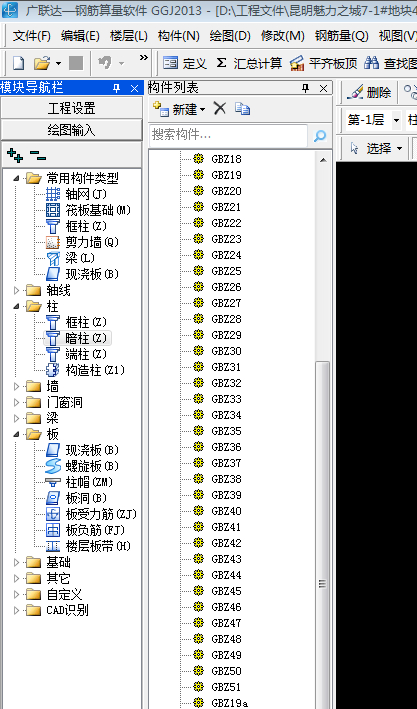Viewport: 417px width, 709px height.
Task: Pin the 构件列表 panel
Action: click(x=305, y=88)
